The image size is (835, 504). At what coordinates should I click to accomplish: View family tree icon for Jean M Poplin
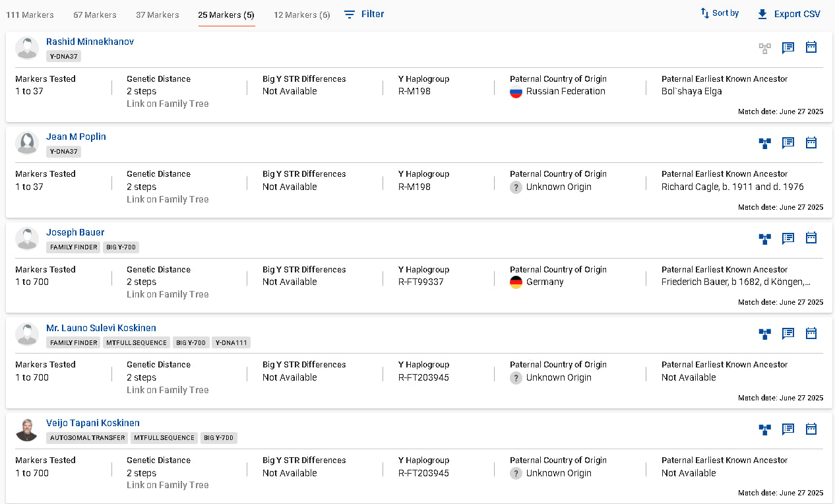[764, 143]
